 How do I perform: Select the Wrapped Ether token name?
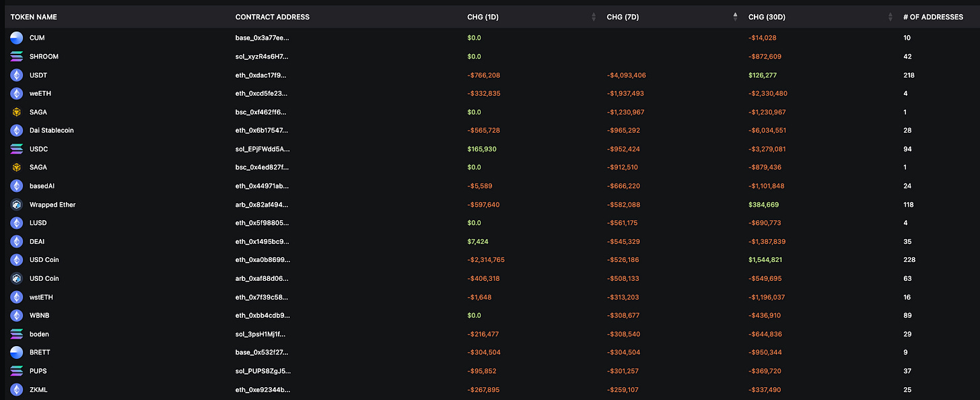pos(53,205)
